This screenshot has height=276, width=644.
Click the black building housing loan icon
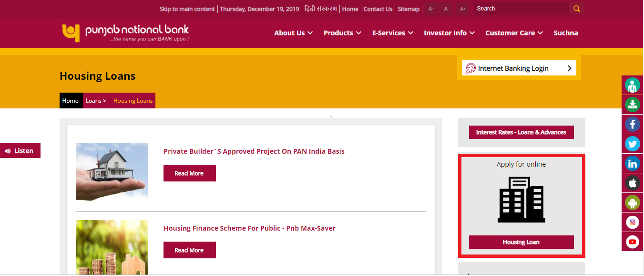click(x=521, y=200)
